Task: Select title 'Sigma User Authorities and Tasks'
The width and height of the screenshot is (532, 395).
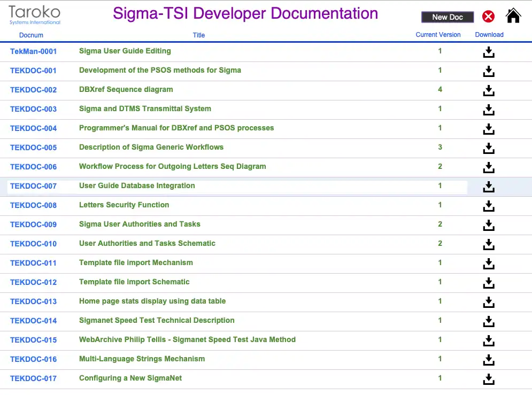Action: click(x=140, y=224)
